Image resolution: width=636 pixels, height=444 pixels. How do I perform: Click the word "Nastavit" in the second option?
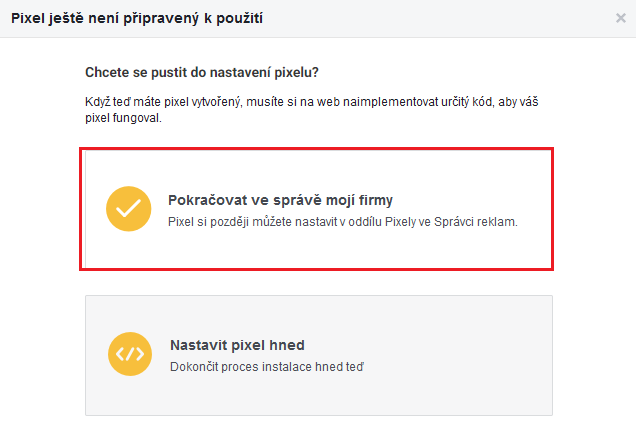pyautogui.click(x=198, y=345)
